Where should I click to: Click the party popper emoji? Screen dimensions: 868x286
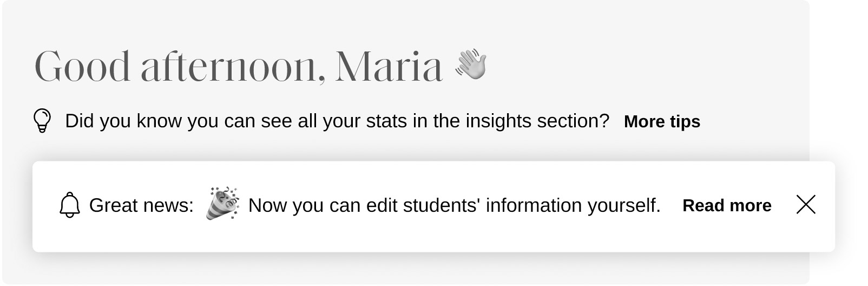click(x=222, y=203)
